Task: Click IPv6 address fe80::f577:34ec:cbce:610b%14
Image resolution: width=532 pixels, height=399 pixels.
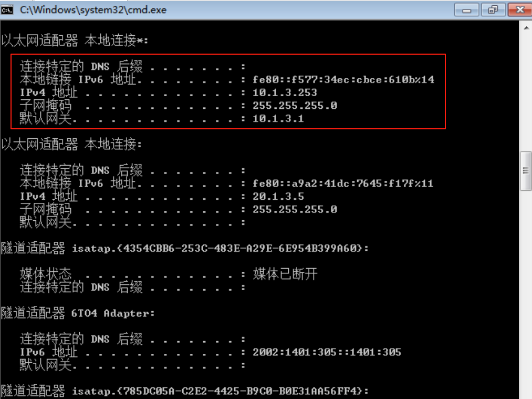Action: (343, 79)
